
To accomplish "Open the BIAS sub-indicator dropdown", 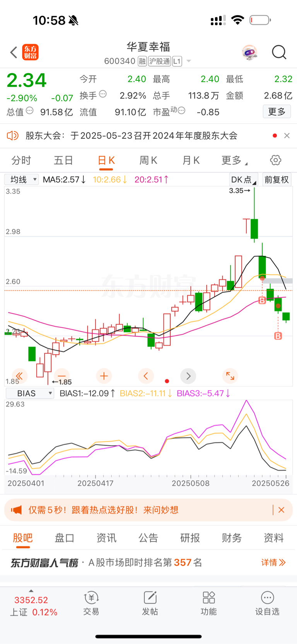I will [x=30, y=393].
